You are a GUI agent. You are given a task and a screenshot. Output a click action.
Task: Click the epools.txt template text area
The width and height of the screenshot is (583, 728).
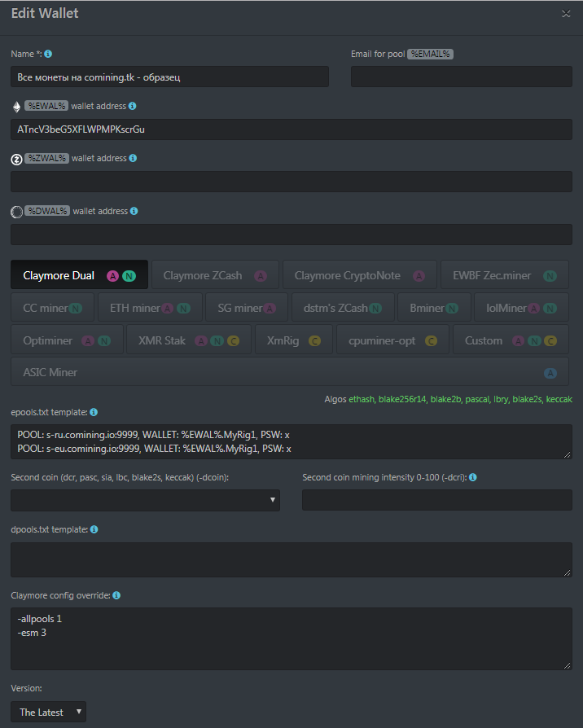[x=291, y=441]
